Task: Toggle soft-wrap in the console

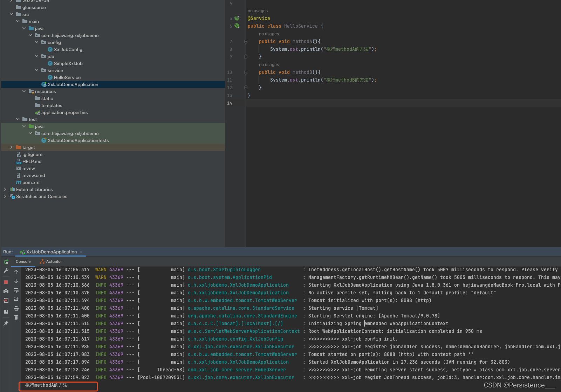Action: point(16,290)
